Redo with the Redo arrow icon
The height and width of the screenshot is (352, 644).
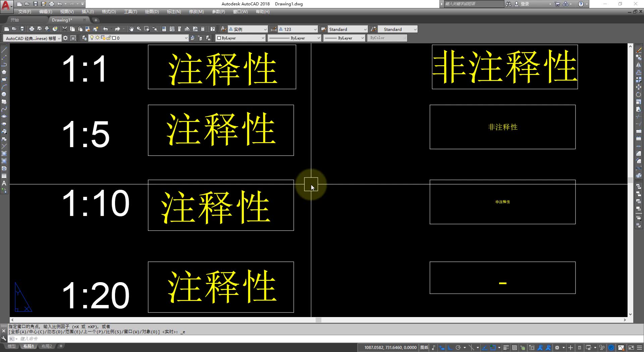(x=117, y=29)
